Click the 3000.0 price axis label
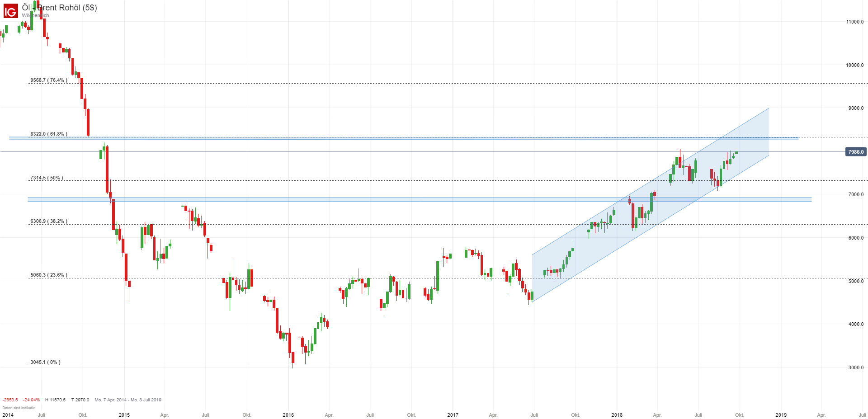This screenshot has height=419, width=868. pos(856,367)
